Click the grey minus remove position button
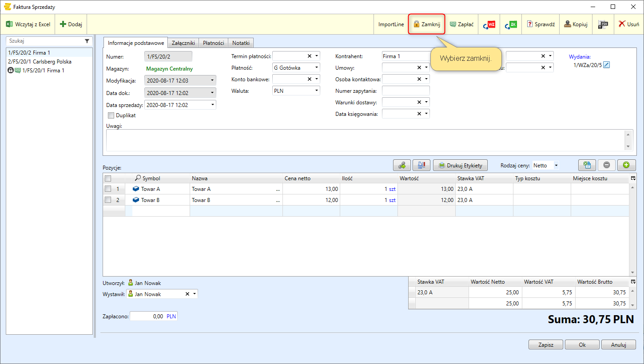644x364 pixels. point(607,165)
